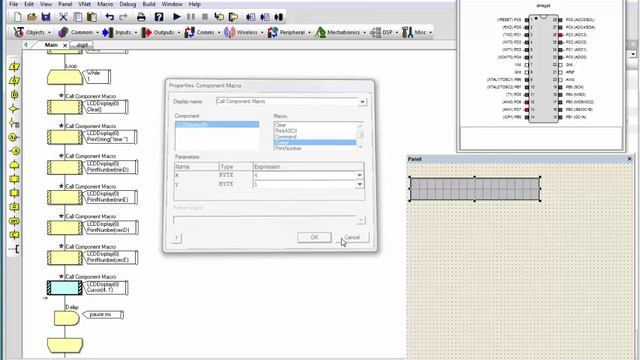Pick the Calculation icon in the sidebar
Image resolution: width=640 pixels, height=360 pixels.
coord(14,207)
